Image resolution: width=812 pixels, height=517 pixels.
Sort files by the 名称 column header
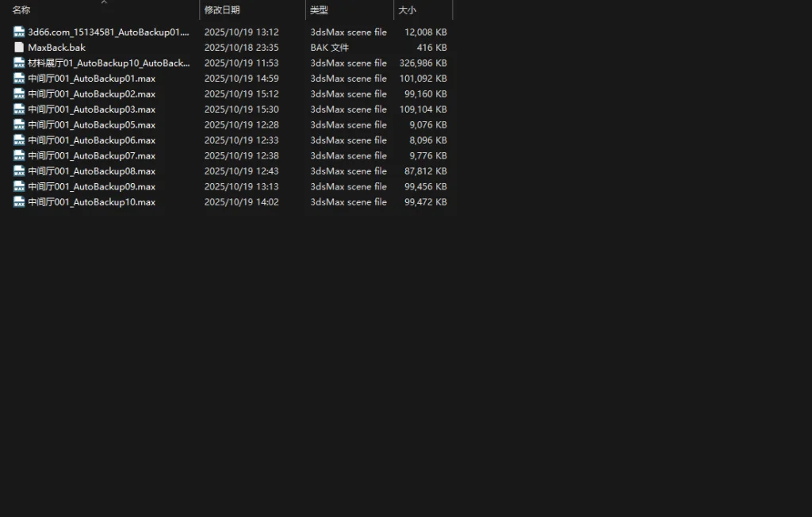[x=21, y=10]
